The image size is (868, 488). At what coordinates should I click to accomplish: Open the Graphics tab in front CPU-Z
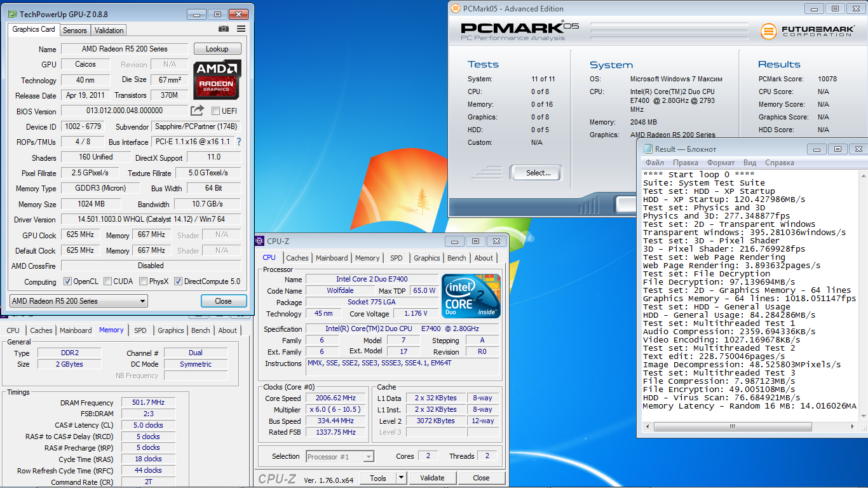click(426, 258)
